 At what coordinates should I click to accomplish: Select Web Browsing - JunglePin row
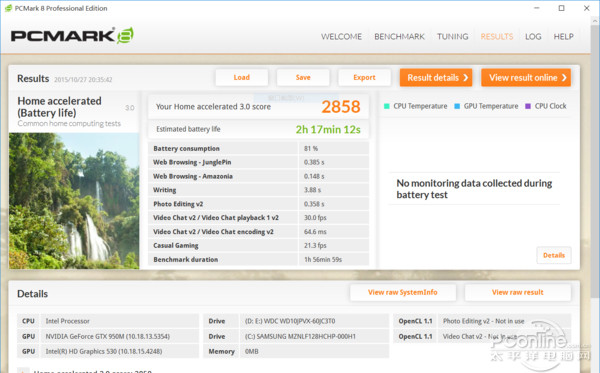pos(258,162)
